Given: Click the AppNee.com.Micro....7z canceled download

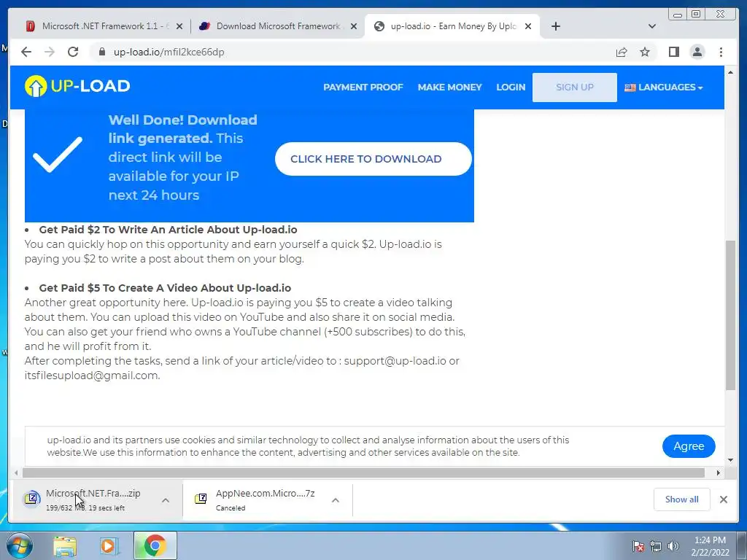Looking at the screenshot, I should coord(268,500).
